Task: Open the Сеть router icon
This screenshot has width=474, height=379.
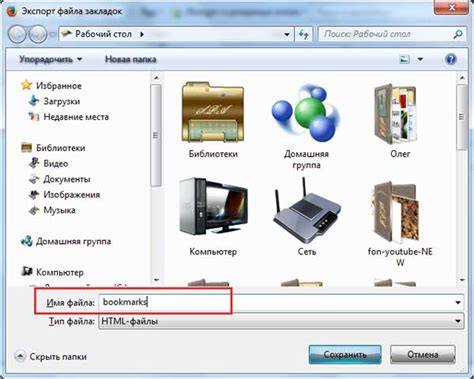Action: coord(306,211)
